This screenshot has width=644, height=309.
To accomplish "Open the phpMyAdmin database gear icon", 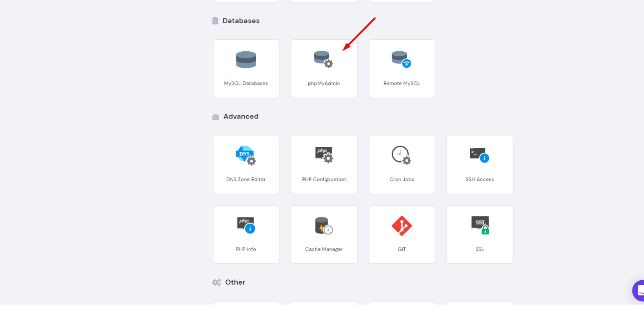I will point(323,60).
